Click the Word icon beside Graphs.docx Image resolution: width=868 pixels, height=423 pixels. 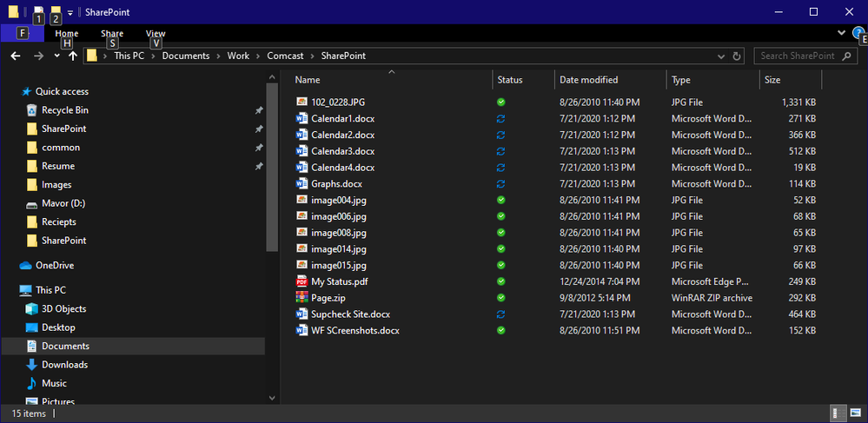point(301,183)
